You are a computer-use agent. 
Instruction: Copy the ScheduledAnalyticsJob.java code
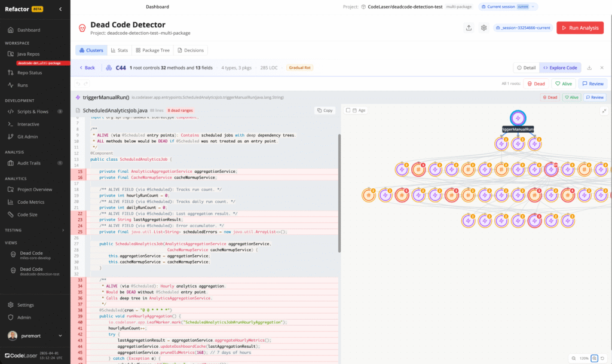click(x=325, y=111)
